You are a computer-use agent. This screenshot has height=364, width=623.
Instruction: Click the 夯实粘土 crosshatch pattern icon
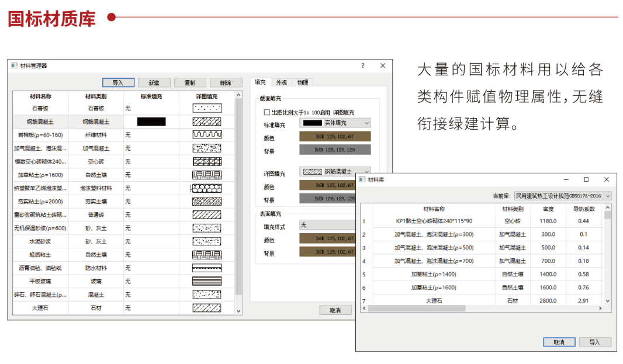click(207, 202)
